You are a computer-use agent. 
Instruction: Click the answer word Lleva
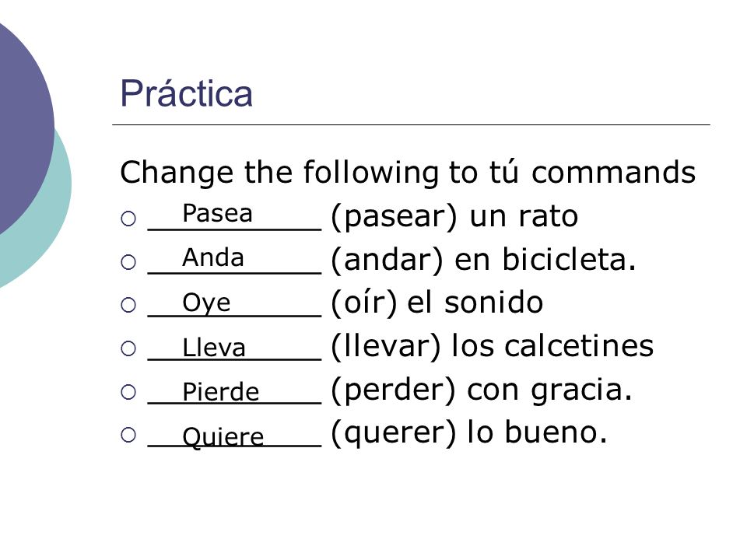[214, 347]
